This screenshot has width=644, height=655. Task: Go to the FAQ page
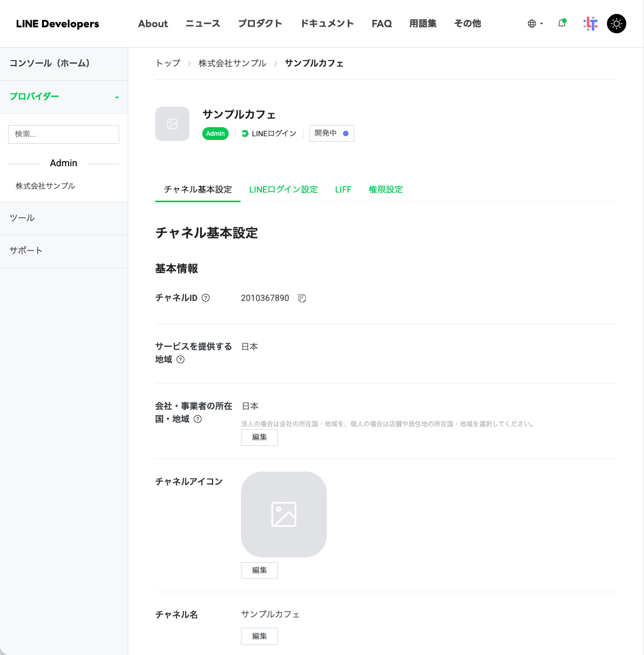click(382, 24)
